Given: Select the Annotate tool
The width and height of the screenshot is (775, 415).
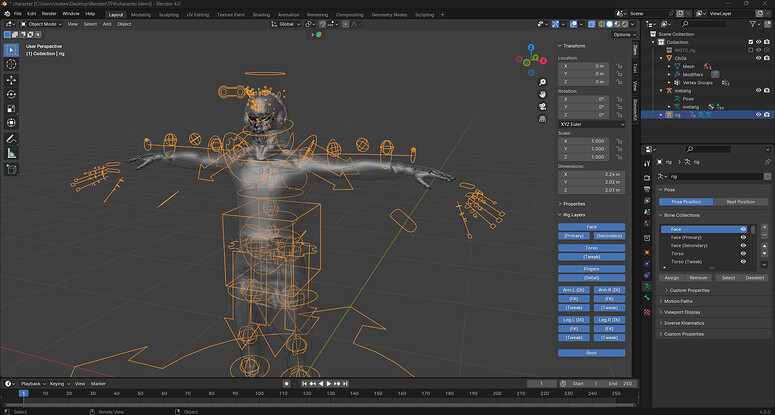Looking at the screenshot, I should (x=11, y=139).
